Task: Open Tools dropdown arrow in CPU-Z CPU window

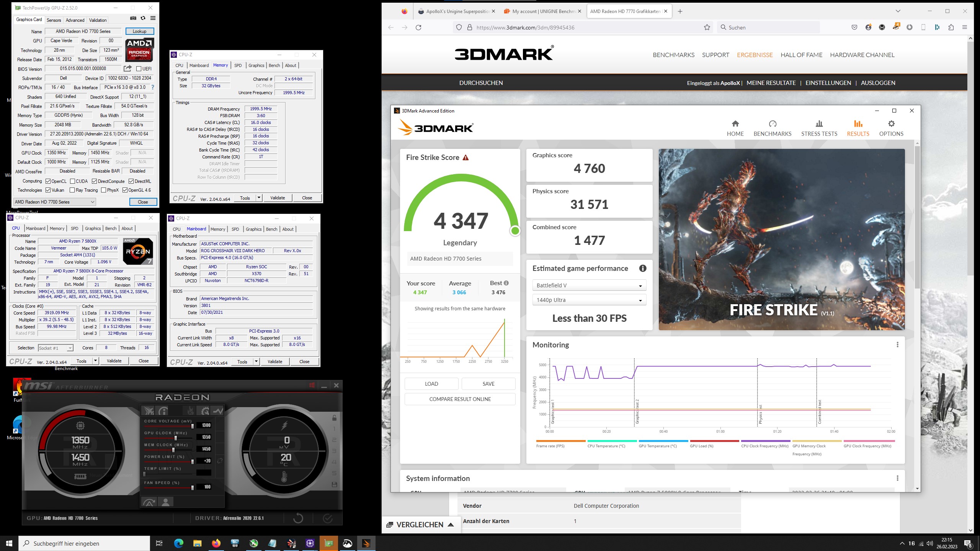Action: click(95, 361)
